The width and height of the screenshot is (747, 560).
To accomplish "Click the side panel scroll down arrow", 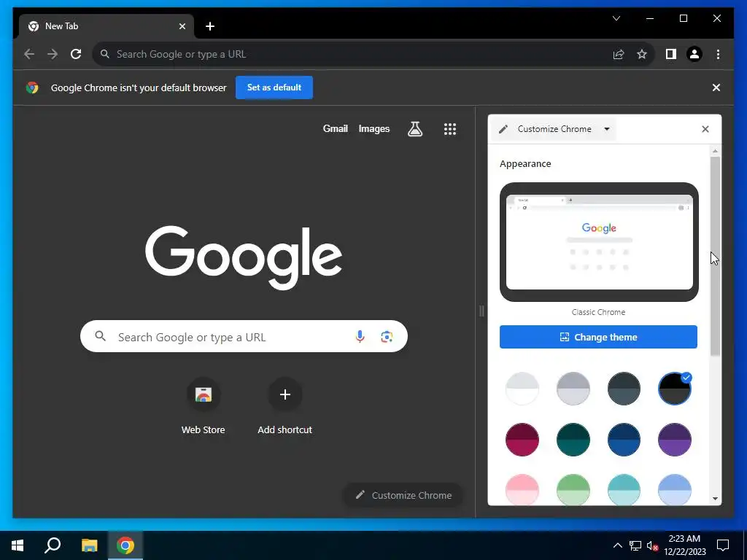I will click(715, 499).
